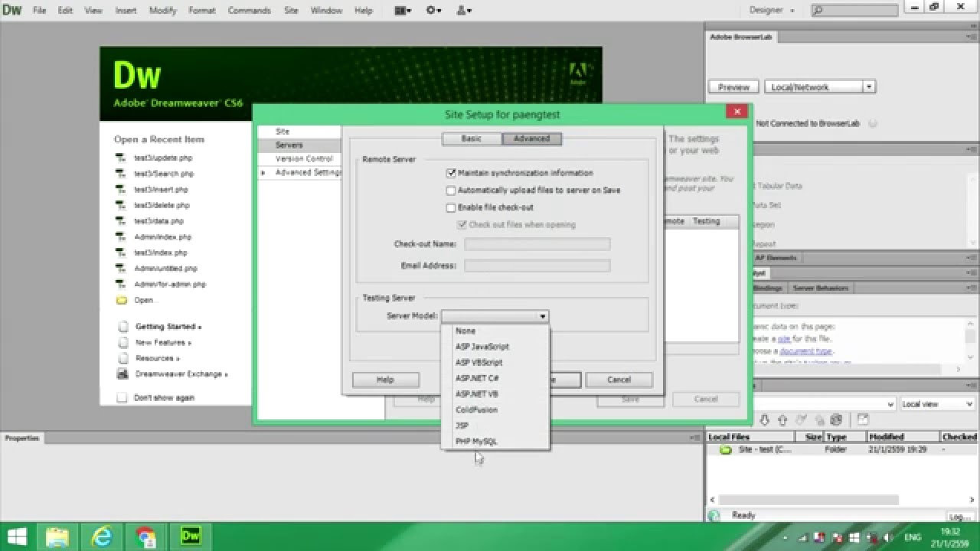The height and width of the screenshot is (551, 980).
Task: Select Servers in Site Setup sidebar
Action: coord(299,145)
